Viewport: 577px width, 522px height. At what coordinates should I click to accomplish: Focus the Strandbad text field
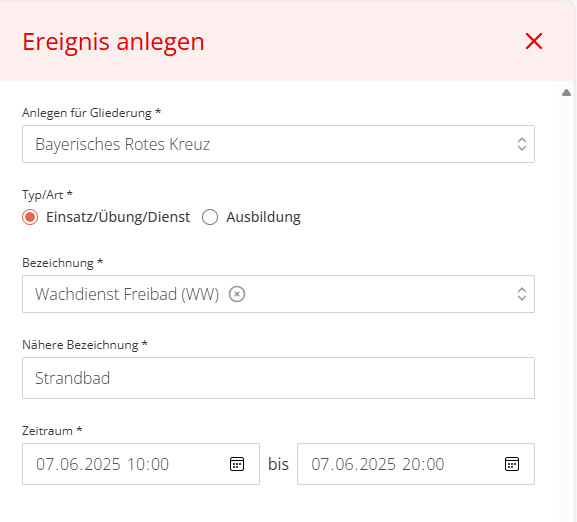[278, 378]
